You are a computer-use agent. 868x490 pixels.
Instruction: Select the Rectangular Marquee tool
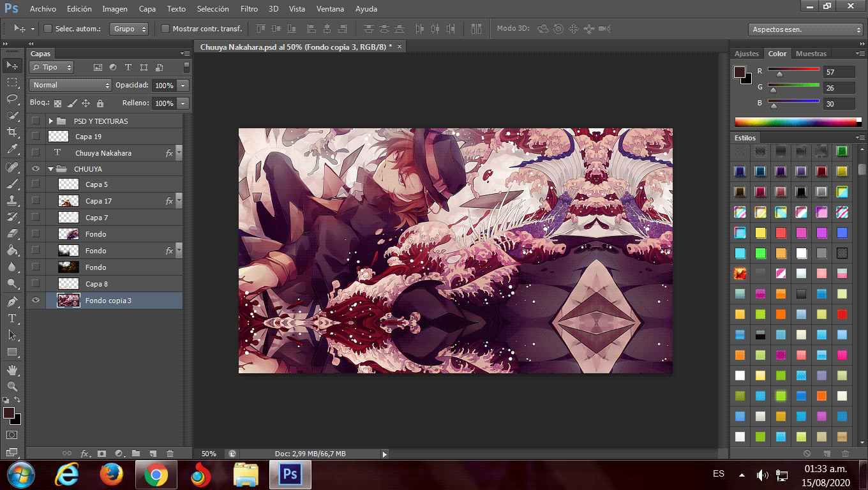point(12,82)
